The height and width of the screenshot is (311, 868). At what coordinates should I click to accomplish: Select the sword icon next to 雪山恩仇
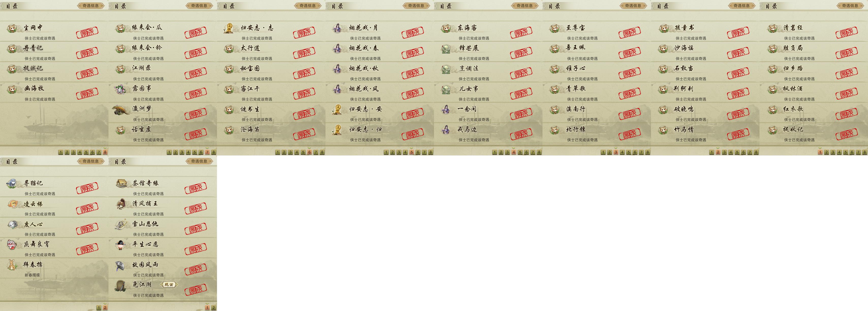[x=121, y=224]
